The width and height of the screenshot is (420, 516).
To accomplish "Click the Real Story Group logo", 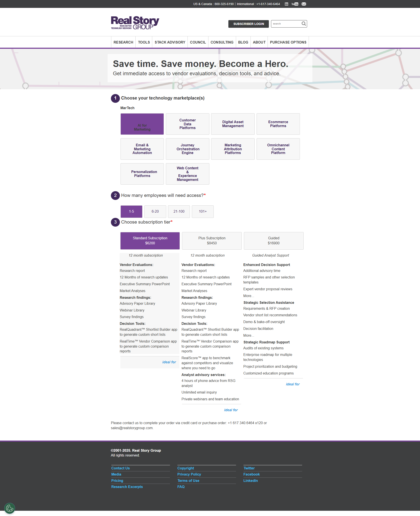I will coord(135,23).
